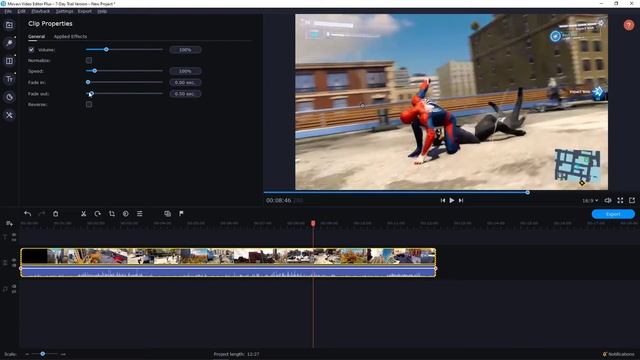Image resolution: width=640 pixels, height=360 pixels.
Task: Open the Transition wizard icon
Action: (x=167, y=213)
